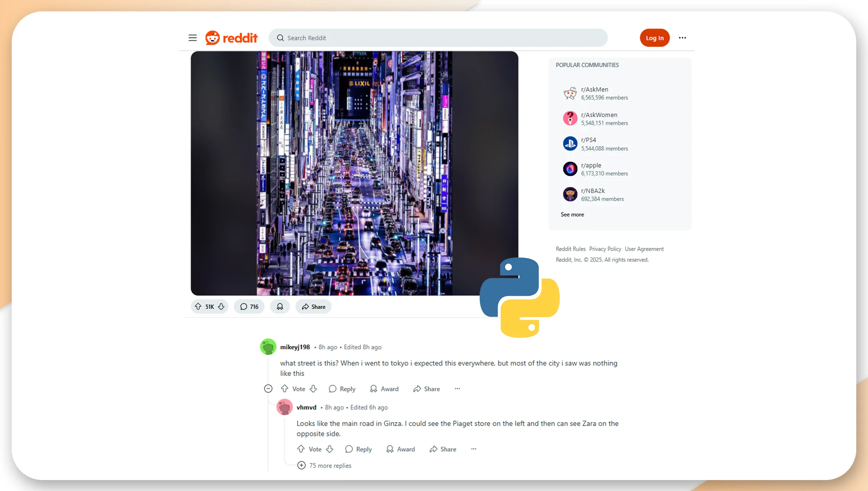Click the upvote arrow icon on post
This screenshot has width=868, height=491.
pos(198,306)
